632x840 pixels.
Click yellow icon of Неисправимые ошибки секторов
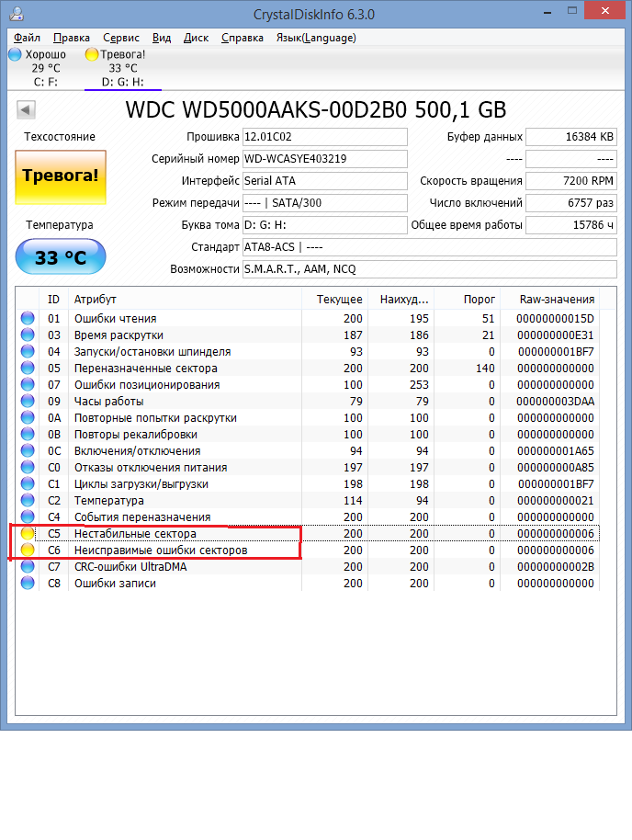[28, 551]
